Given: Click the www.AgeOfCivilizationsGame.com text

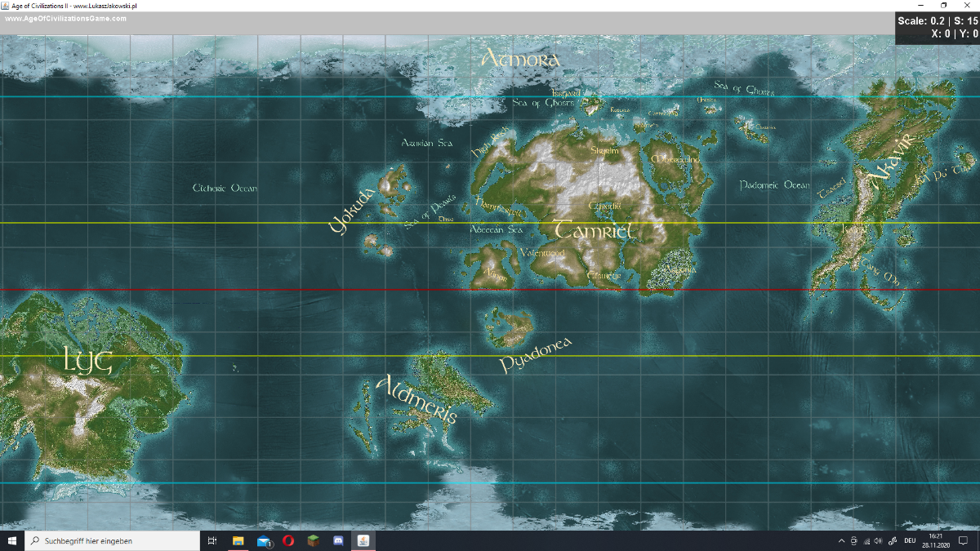Looking at the screenshot, I should click(66, 18).
